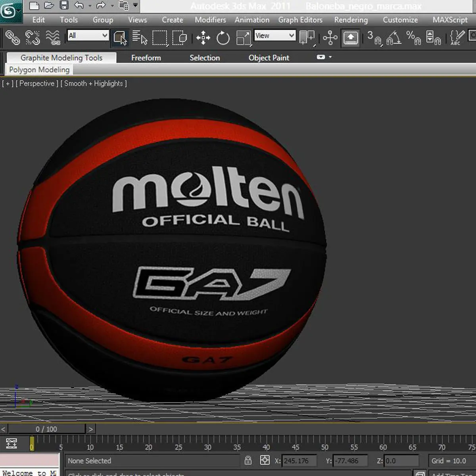Open the Modifiers menu

[210, 20]
